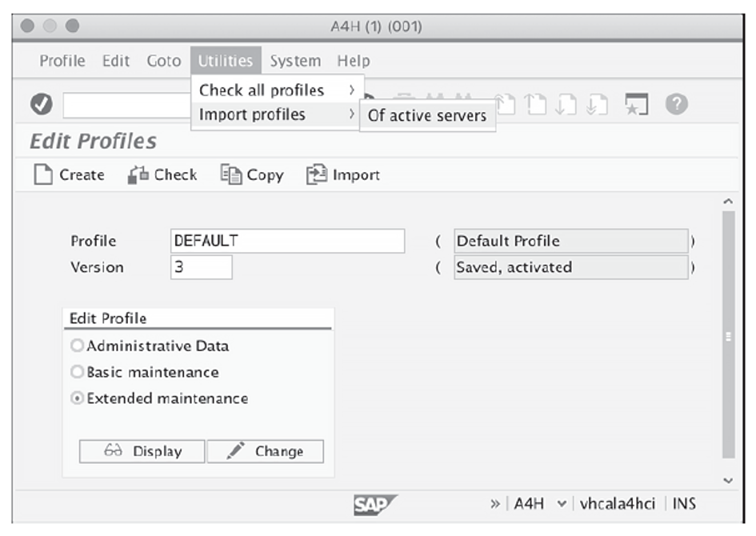The height and width of the screenshot is (536, 756).
Task: Select the Extended maintenance radio button
Action: [x=77, y=398]
